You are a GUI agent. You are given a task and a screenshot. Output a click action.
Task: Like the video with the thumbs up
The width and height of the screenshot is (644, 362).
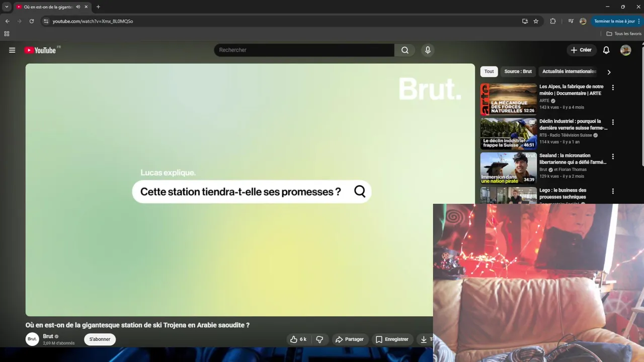click(298, 339)
